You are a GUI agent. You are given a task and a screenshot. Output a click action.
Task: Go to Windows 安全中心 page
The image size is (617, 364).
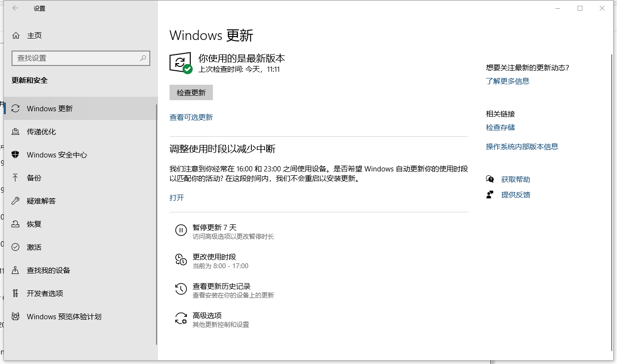(x=80, y=155)
